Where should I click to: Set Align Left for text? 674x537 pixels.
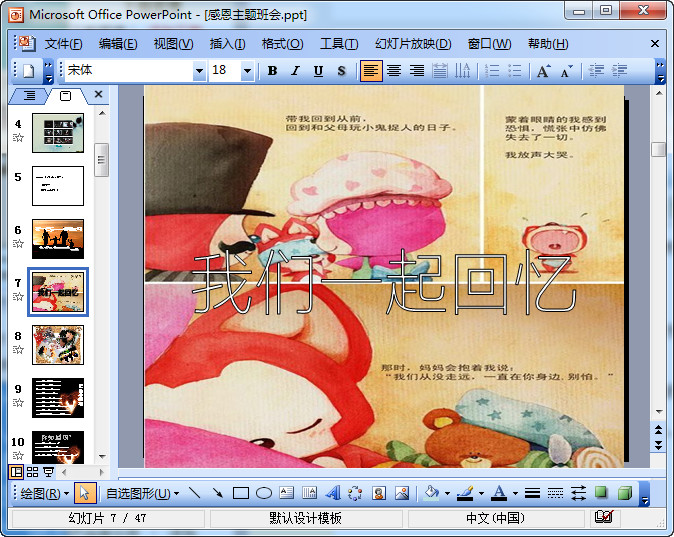pyautogui.click(x=371, y=71)
